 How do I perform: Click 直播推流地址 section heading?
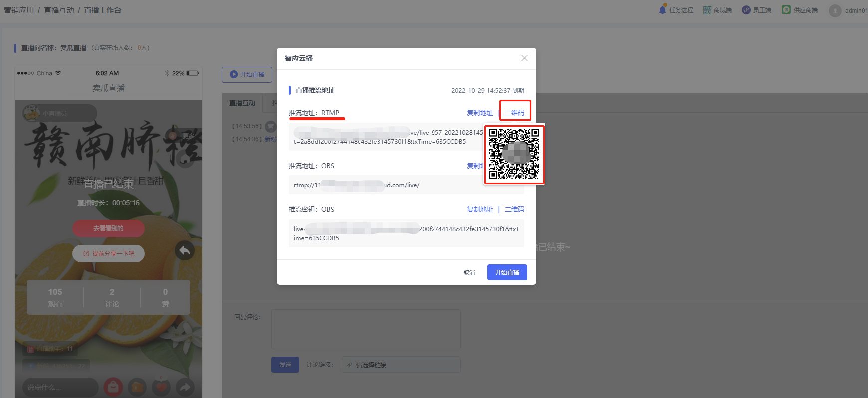315,90
